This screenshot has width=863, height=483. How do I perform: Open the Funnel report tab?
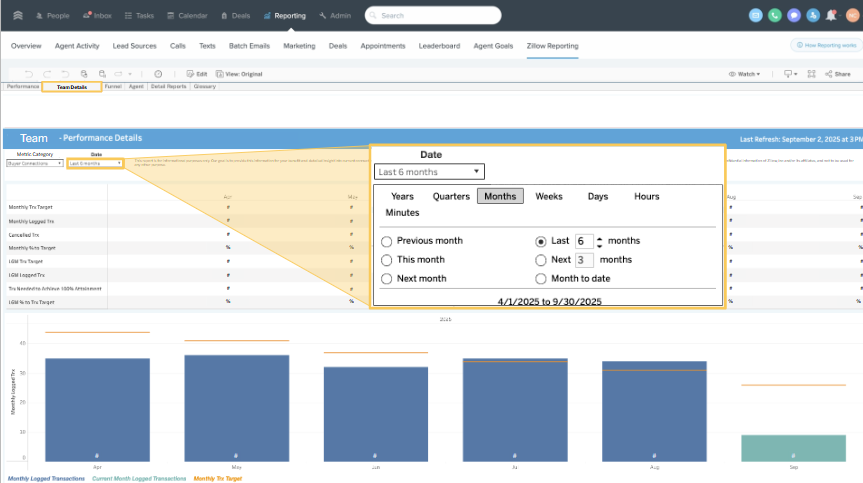[112, 87]
